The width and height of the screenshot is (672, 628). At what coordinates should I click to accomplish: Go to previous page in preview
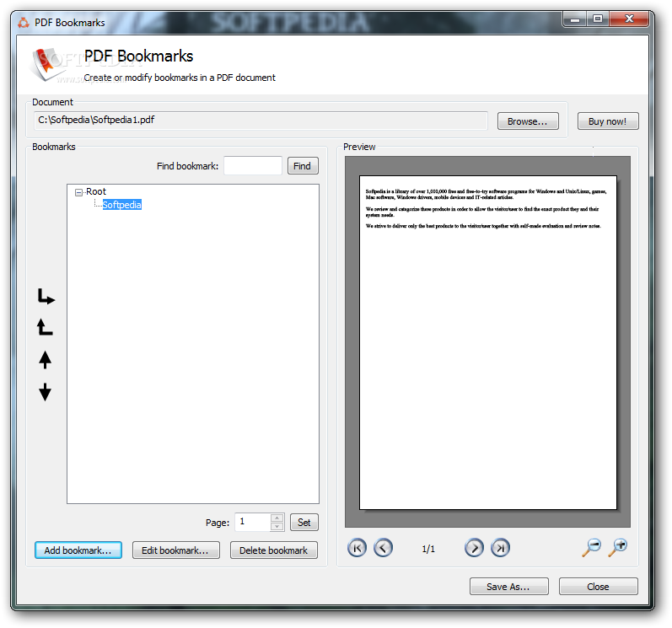click(383, 547)
